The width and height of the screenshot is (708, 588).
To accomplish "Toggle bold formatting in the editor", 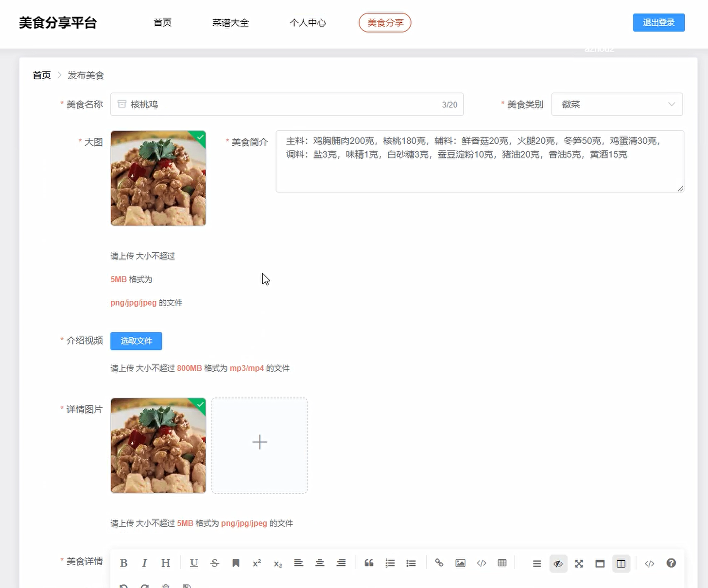I will [x=124, y=563].
